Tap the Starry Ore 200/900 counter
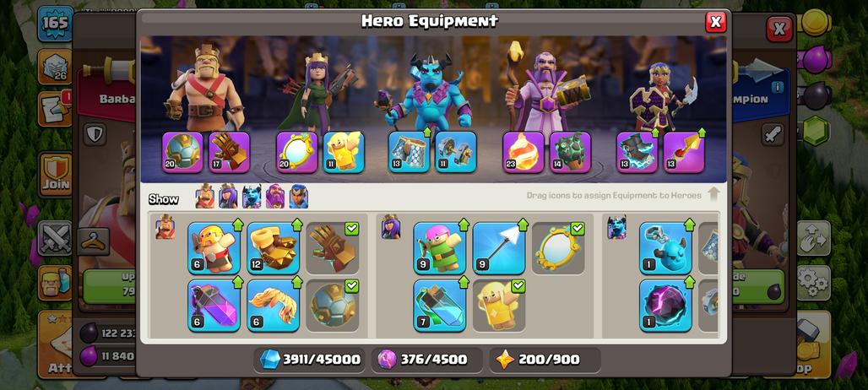This screenshot has height=390, width=868. tap(545, 360)
